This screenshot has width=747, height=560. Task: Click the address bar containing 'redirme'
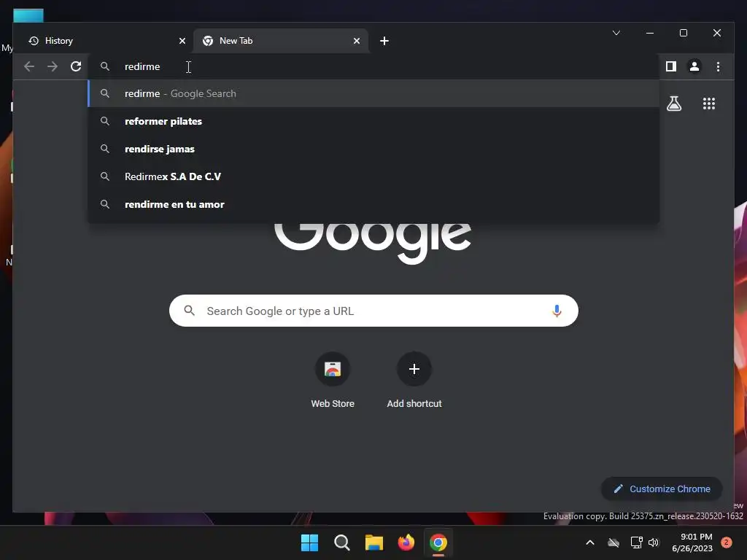click(x=373, y=66)
